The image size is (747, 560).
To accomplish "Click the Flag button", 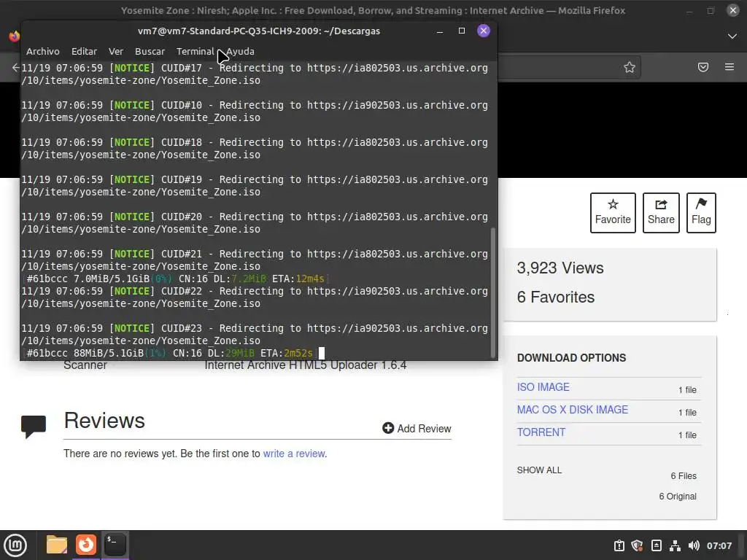I will 701,213.
